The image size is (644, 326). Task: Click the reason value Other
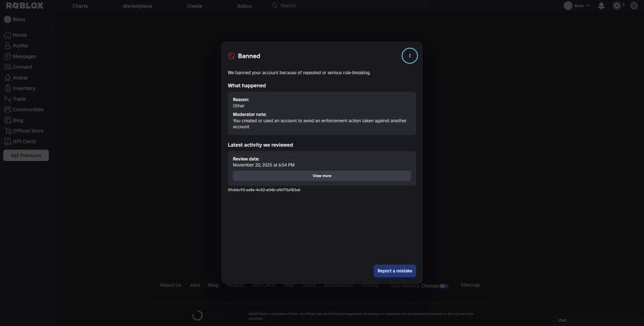point(239,106)
